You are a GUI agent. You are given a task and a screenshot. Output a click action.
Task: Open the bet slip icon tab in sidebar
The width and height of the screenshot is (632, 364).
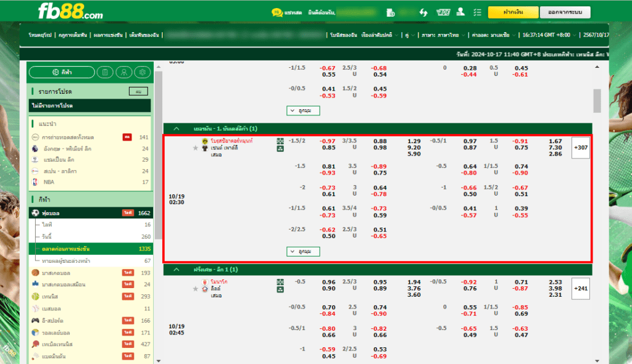pos(105,72)
